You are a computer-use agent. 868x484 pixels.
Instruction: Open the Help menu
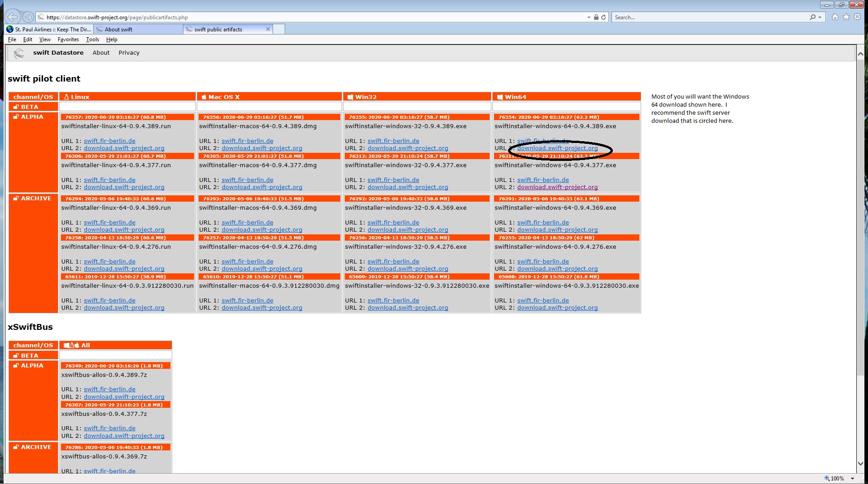pyautogui.click(x=112, y=39)
